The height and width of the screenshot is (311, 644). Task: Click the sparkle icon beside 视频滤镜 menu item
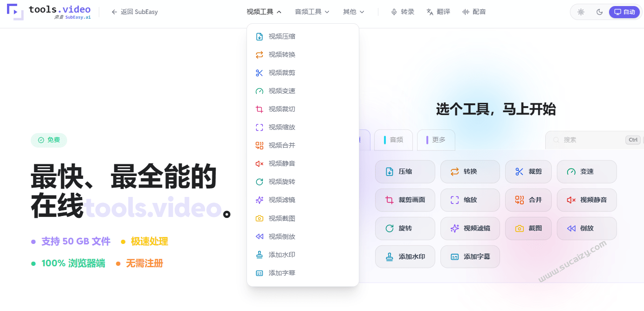click(260, 200)
